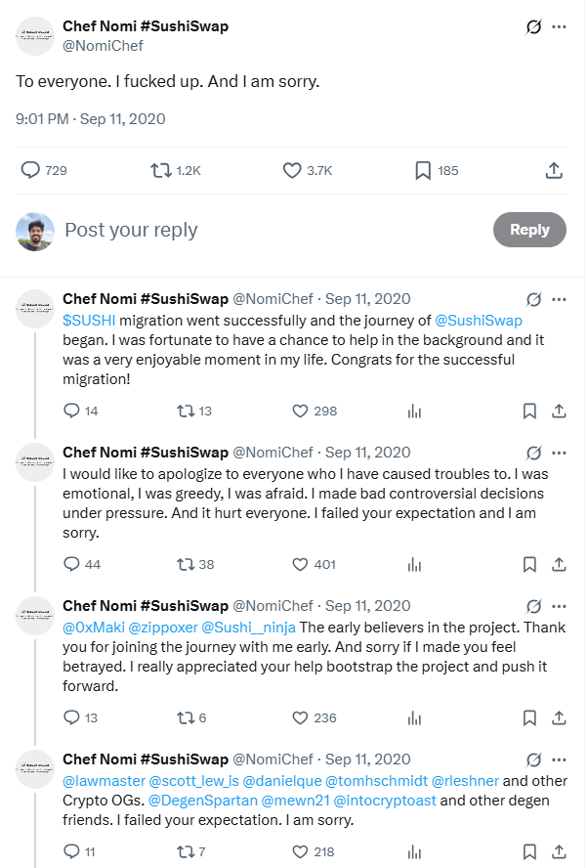Open the @SushiSwap mention link

(479, 321)
